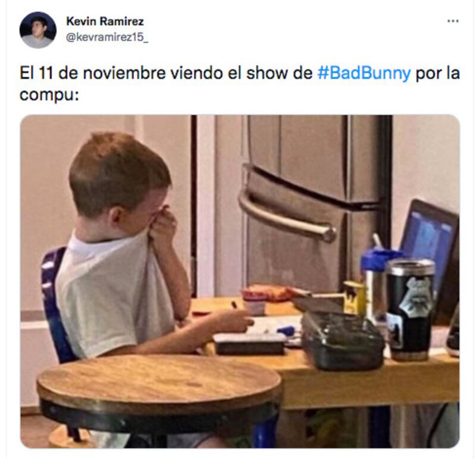
Task: Click Kevin Ramirez's profile avatar
Action: coord(38,30)
